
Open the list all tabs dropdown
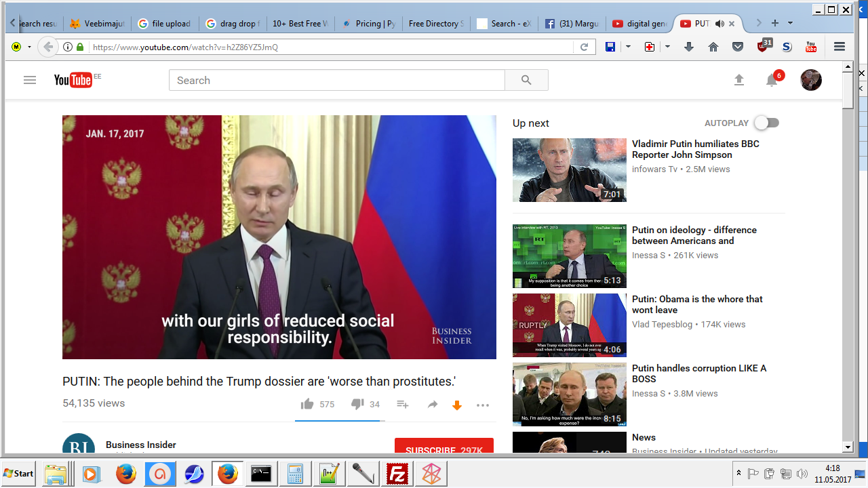[790, 23]
